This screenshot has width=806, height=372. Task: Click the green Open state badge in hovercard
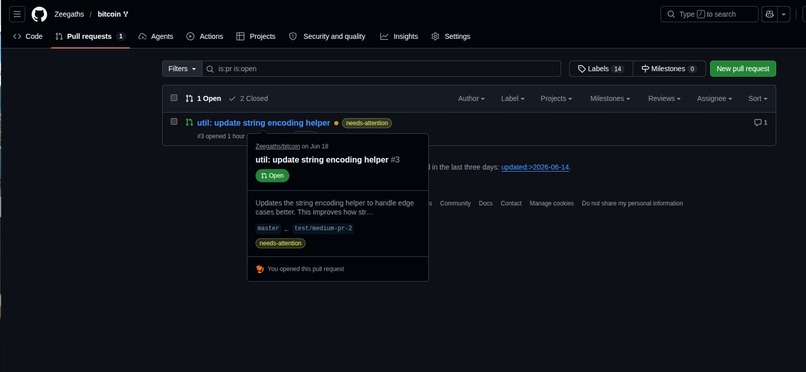click(x=272, y=176)
